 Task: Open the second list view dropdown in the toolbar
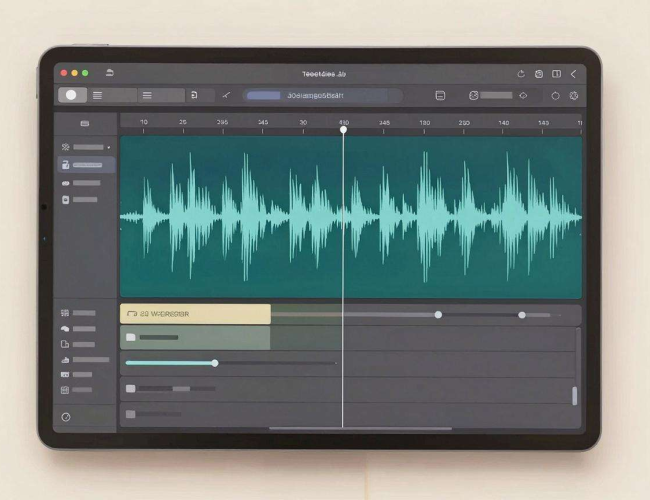[161, 95]
